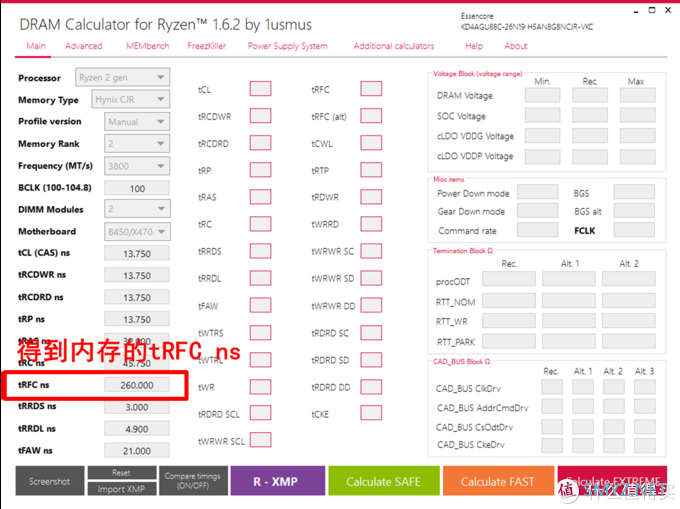Go to the FreezKiller tab
This screenshot has height=509, width=680.
coord(206,46)
